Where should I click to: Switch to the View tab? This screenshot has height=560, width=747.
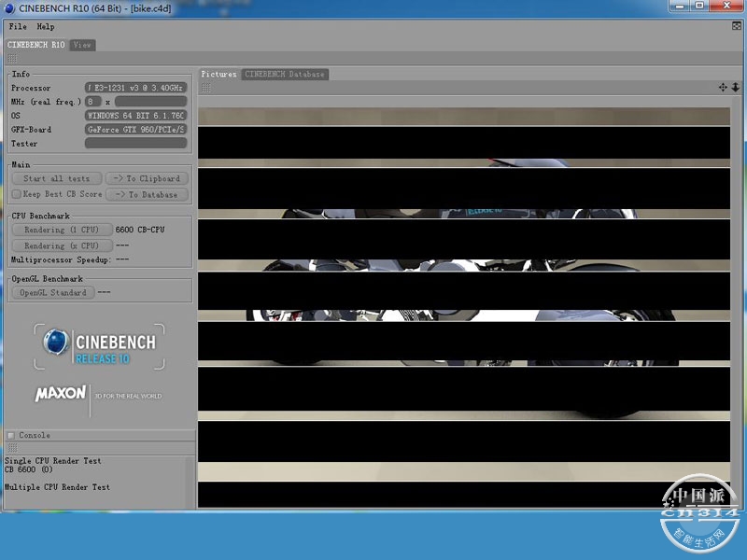click(82, 45)
